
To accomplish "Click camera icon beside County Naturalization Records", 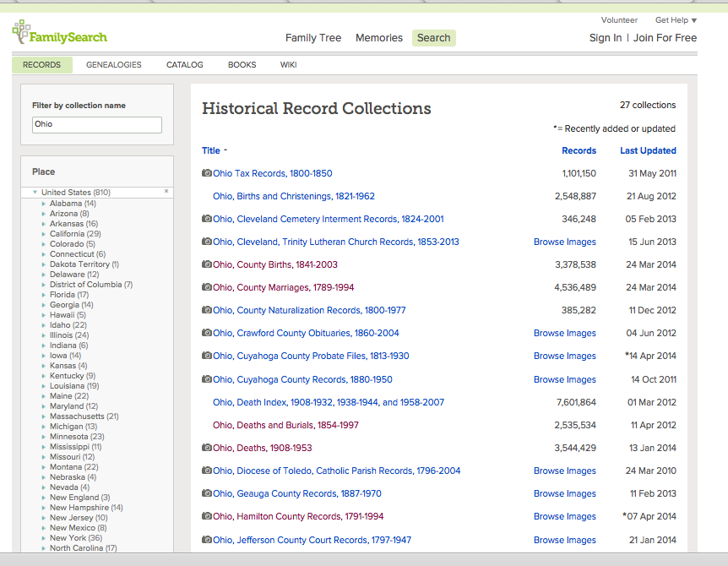I will pos(207,310).
